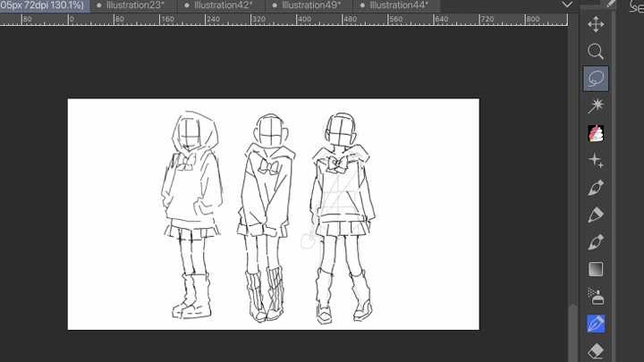Switch to the Illustration49 tab

[x=309, y=5]
